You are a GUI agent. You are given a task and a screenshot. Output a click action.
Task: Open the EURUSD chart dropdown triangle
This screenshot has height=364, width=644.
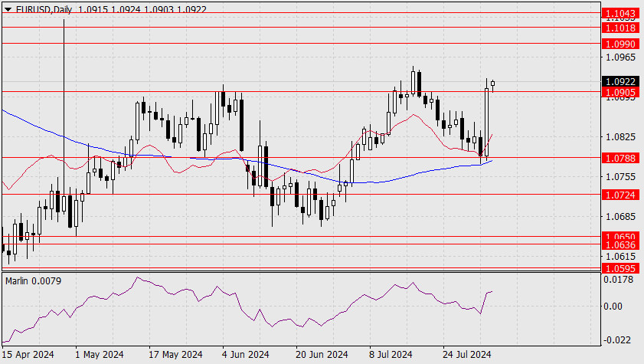pos(9,8)
